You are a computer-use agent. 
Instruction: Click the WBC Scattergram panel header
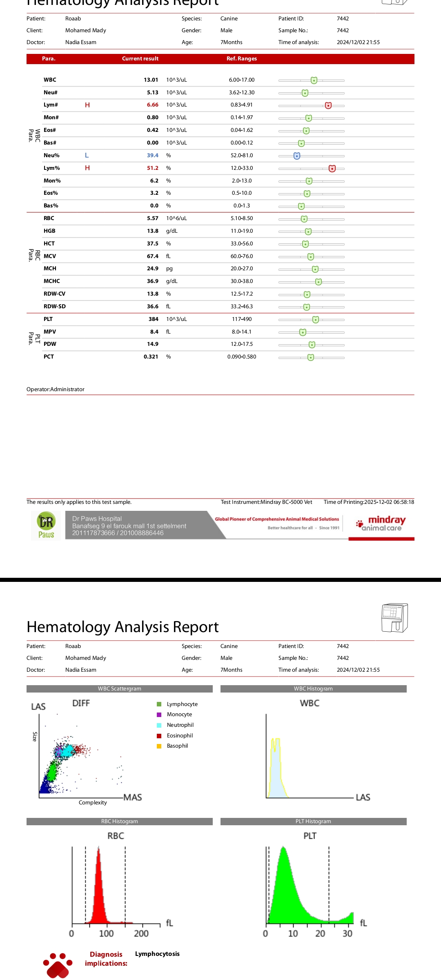click(120, 688)
